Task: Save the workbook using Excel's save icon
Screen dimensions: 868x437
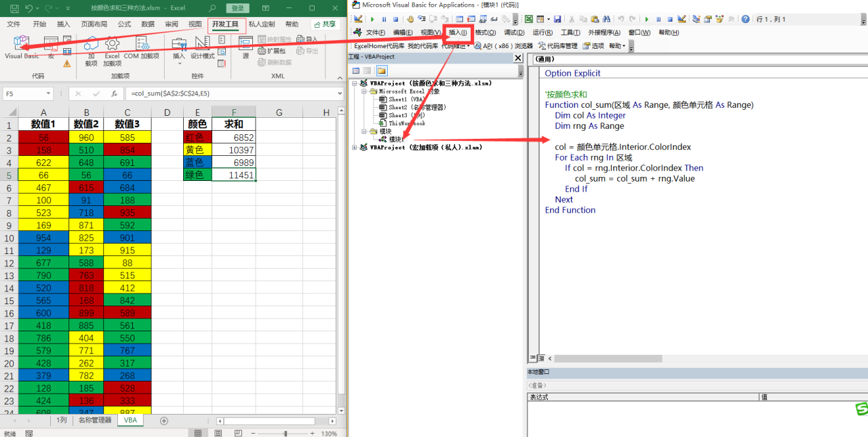Action: tap(14, 8)
